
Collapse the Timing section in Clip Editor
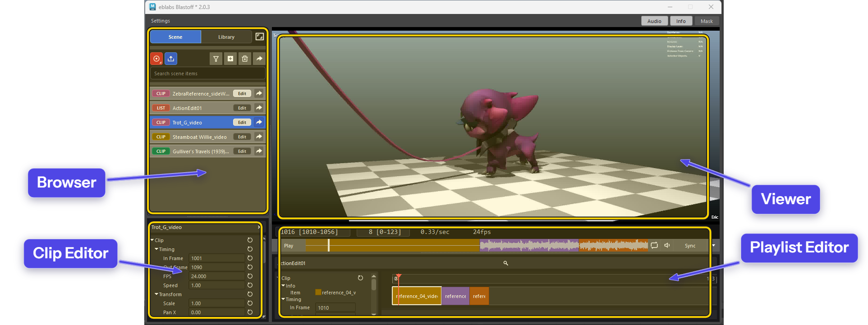pos(156,249)
